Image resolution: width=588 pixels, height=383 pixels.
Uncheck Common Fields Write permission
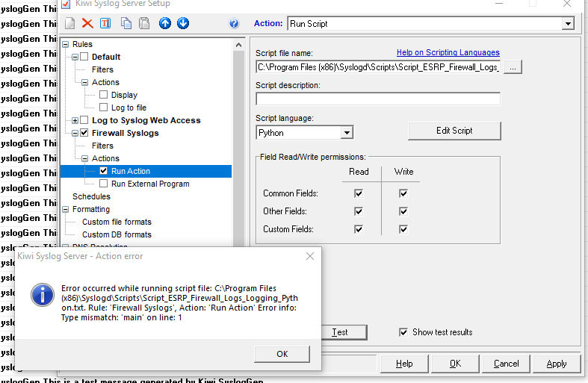403,193
